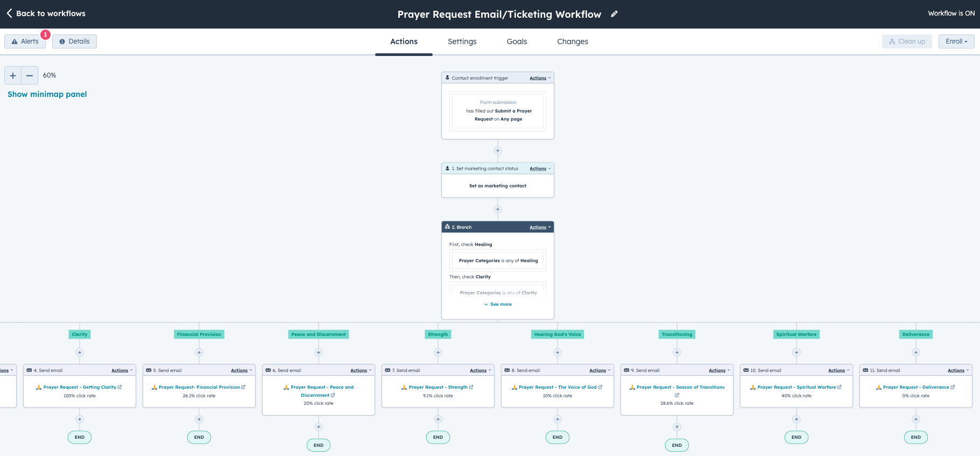
Task: Open Actions menu on 4. Send email
Action: pos(122,370)
